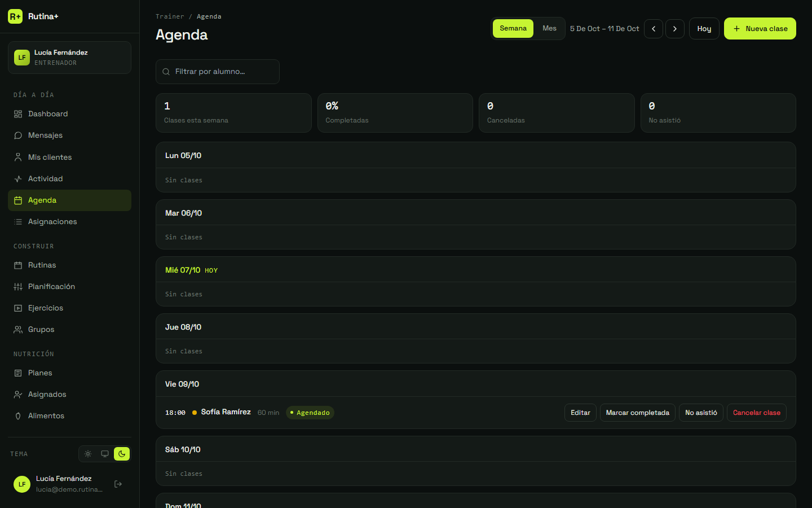812x508 pixels.
Task: Open Asignados under Nutrición
Action: point(69,395)
